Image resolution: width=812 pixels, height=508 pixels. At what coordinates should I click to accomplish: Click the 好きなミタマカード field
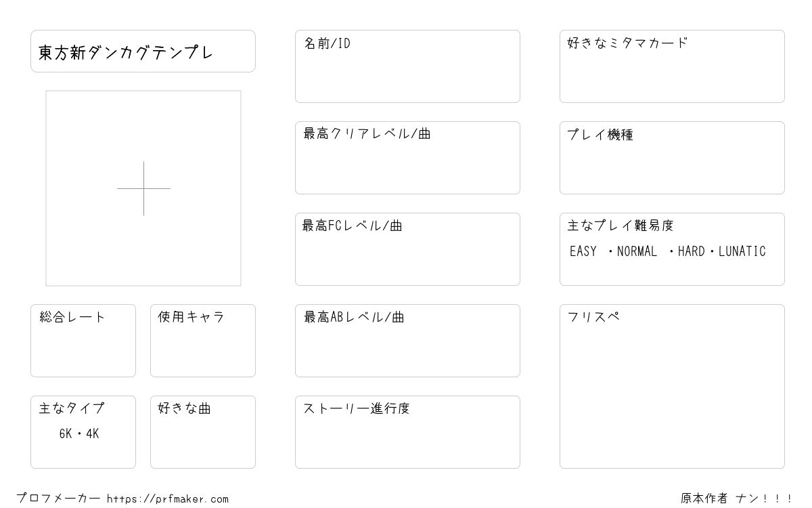tap(672, 66)
